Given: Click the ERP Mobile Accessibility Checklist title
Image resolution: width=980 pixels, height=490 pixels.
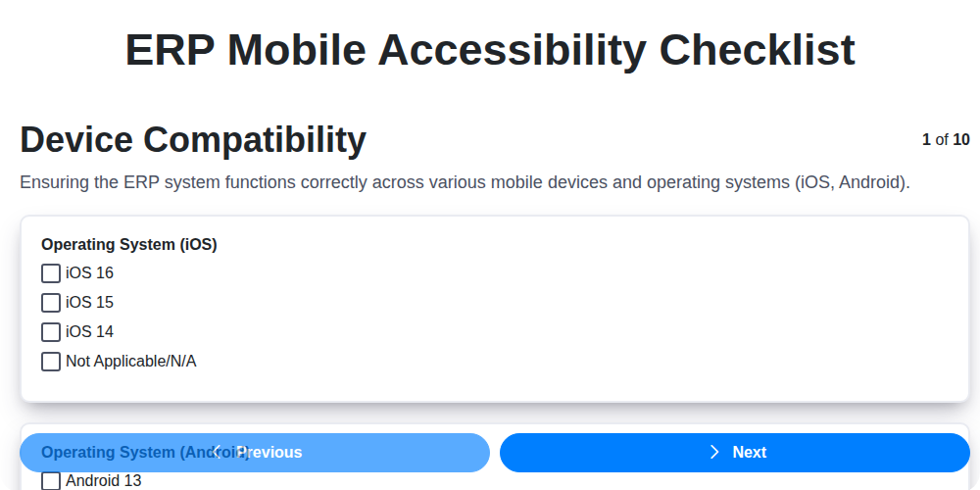Looking at the screenshot, I should (x=490, y=50).
